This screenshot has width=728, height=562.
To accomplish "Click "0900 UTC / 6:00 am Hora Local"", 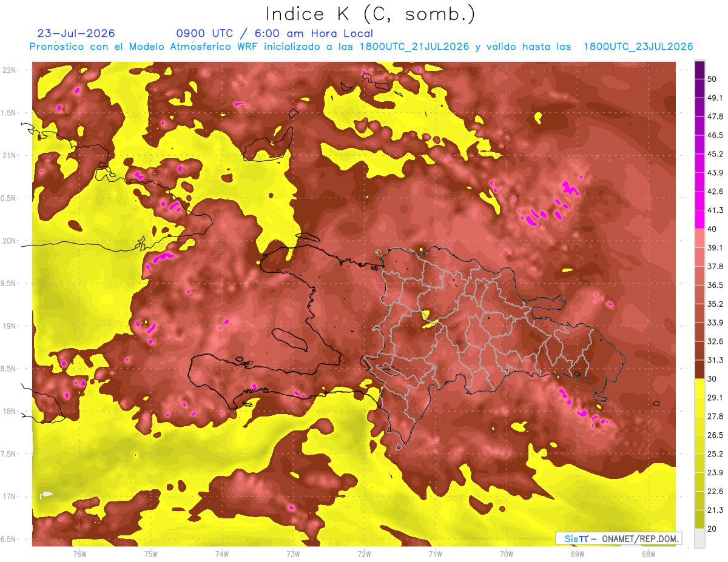I will click(x=274, y=33).
